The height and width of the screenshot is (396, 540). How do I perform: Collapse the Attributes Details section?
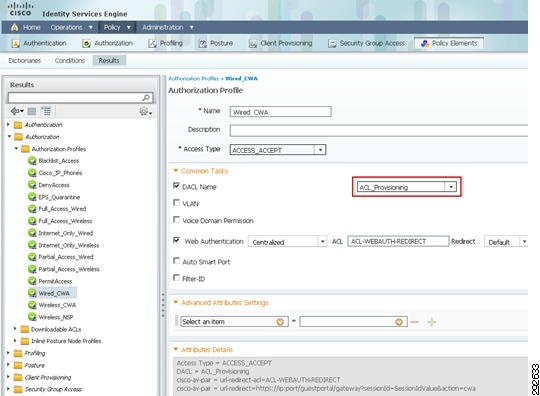(x=176, y=350)
